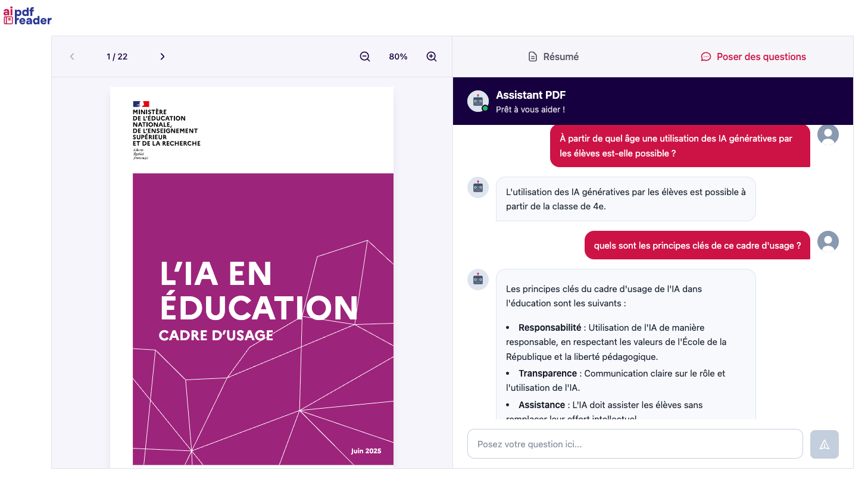Click the 1 / 22 page counter
The image size is (868, 486).
coord(117,57)
